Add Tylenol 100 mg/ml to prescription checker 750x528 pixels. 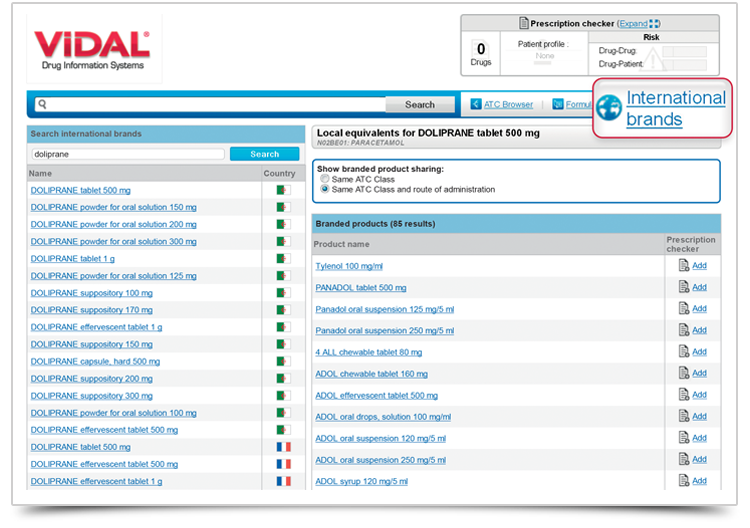click(x=699, y=265)
